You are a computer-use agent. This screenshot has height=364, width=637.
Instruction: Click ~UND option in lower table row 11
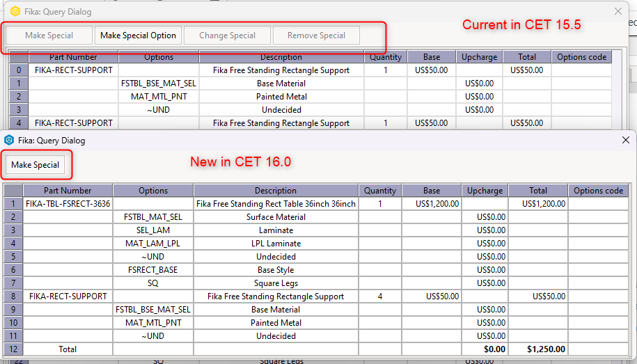coord(153,336)
